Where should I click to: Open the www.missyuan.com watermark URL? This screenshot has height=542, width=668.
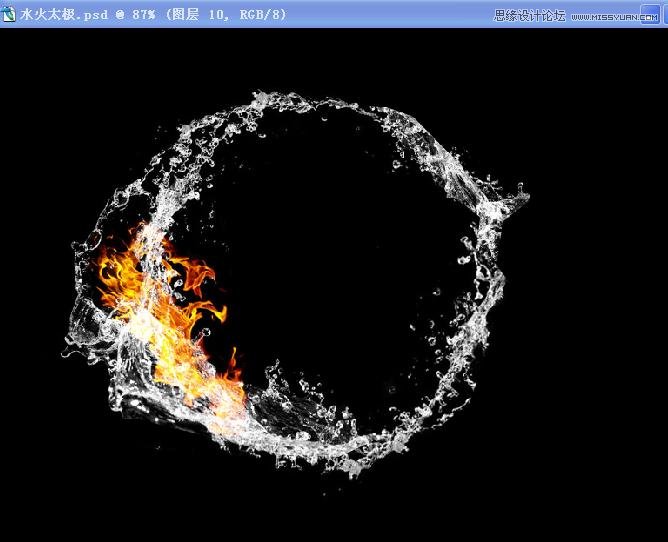point(618,15)
